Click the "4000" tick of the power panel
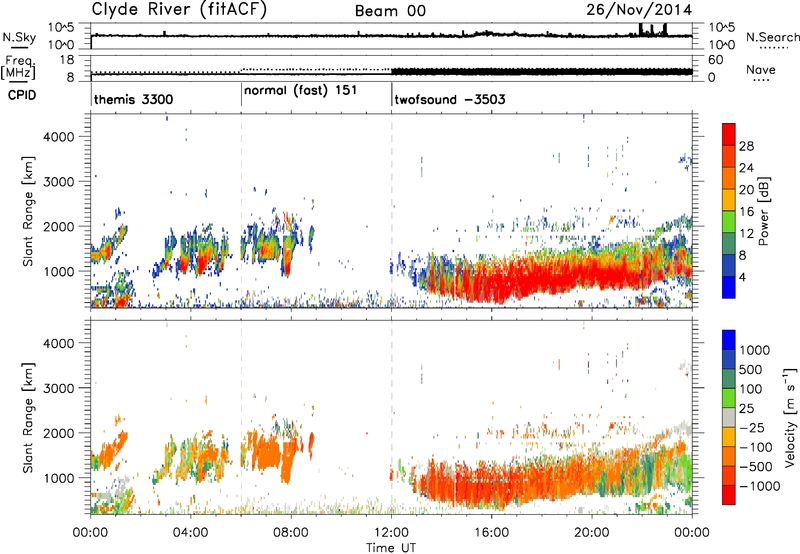The width and height of the screenshot is (800, 554). (58, 137)
